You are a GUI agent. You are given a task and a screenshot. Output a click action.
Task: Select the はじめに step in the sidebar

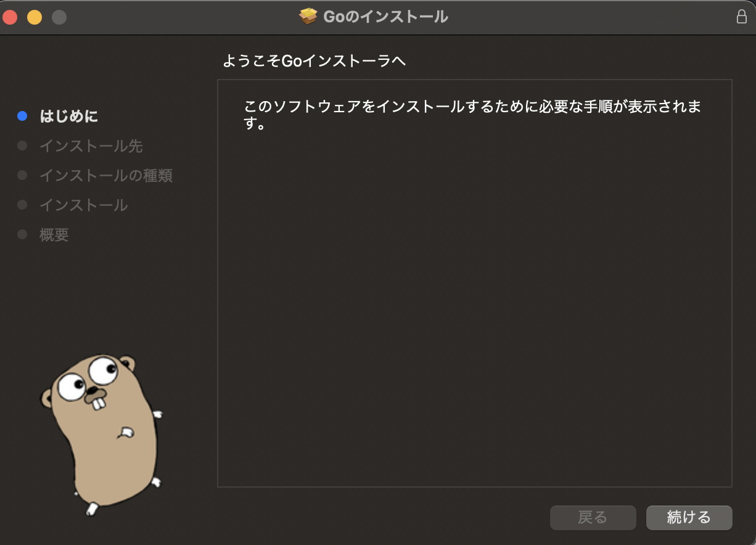(68, 116)
